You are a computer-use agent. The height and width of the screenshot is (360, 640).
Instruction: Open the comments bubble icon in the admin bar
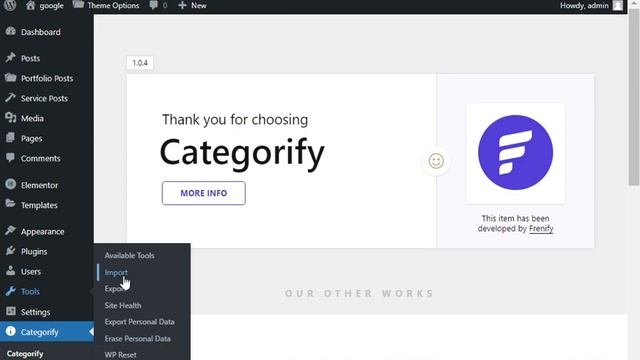(153, 5)
